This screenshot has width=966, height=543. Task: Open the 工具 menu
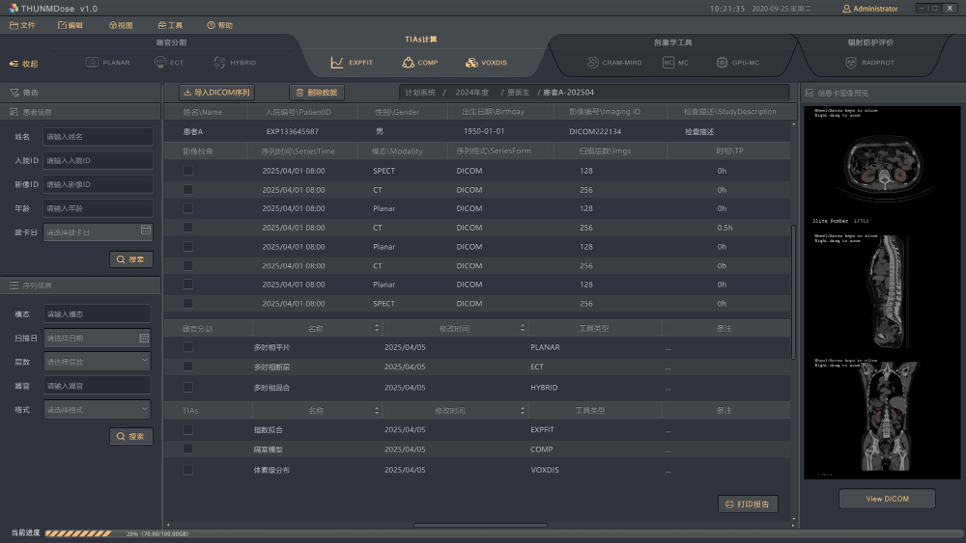tap(170, 25)
